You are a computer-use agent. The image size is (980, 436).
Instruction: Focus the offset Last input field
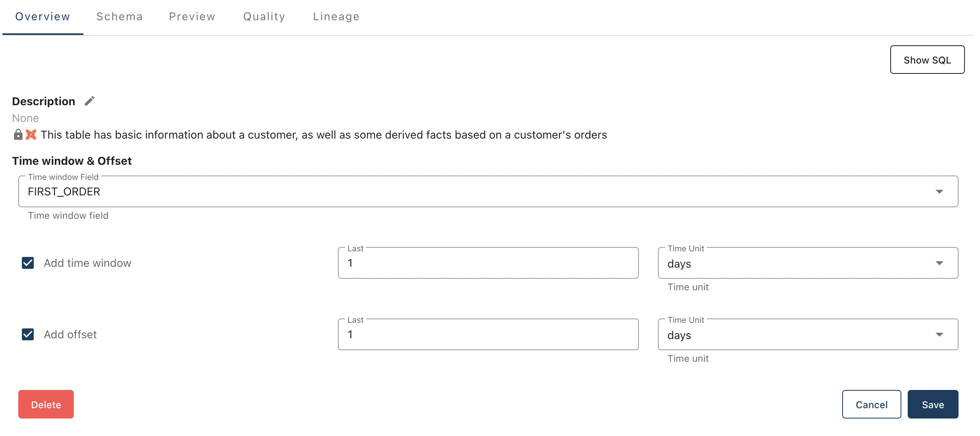click(488, 335)
